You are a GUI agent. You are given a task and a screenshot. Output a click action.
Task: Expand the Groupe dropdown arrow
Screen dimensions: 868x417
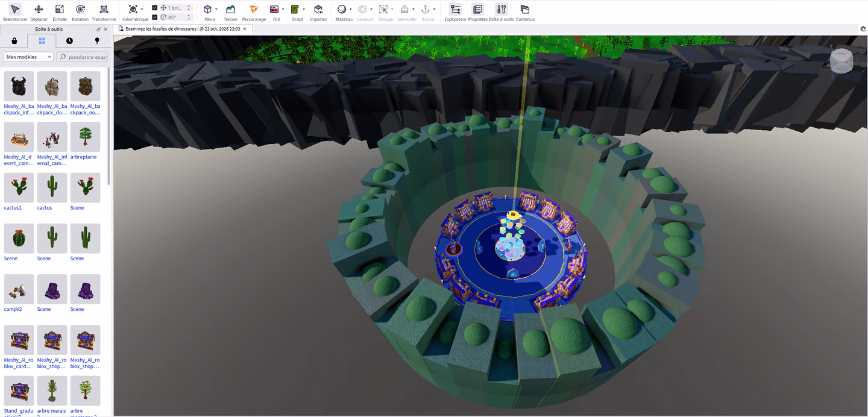pos(392,10)
